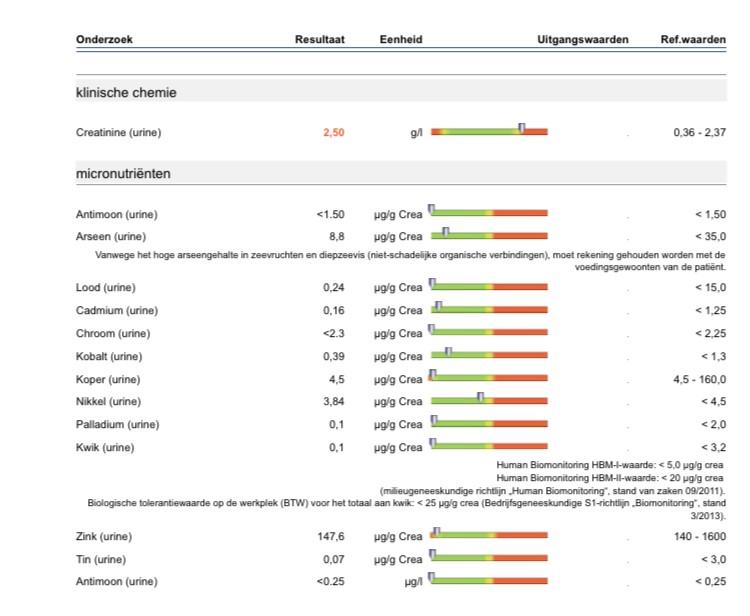Click the Creatinine (urine) row label

click(118, 132)
